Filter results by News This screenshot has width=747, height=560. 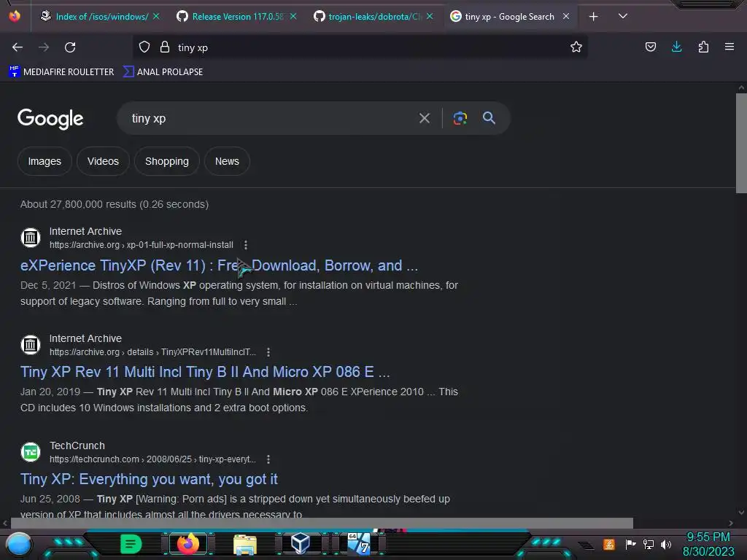tap(227, 161)
